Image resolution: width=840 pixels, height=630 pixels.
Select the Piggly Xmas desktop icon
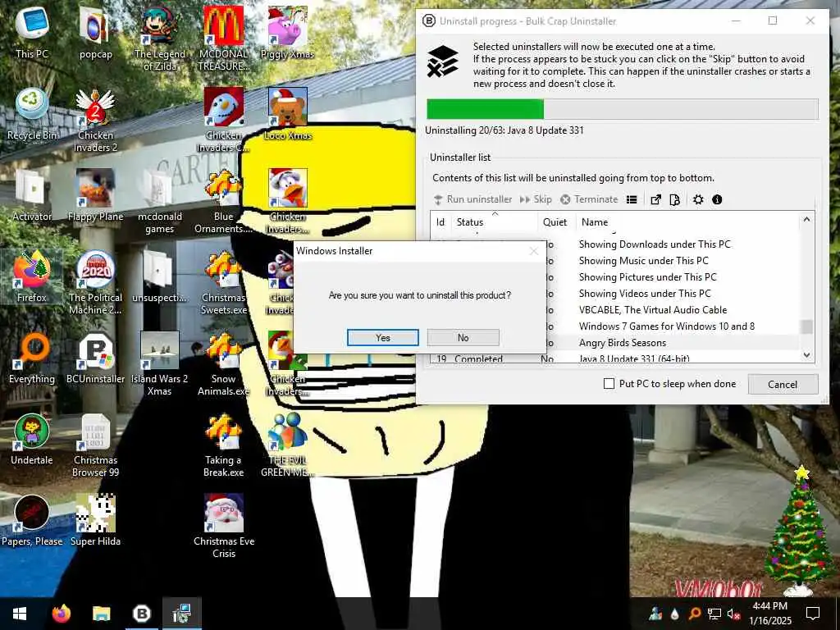pyautogui.click(x=288, y=33)
